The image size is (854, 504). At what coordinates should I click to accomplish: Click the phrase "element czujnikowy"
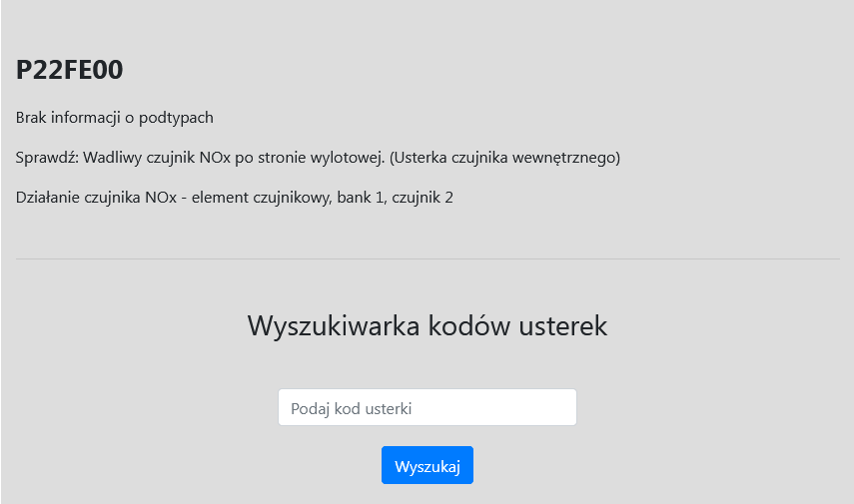tap(262, 198)
